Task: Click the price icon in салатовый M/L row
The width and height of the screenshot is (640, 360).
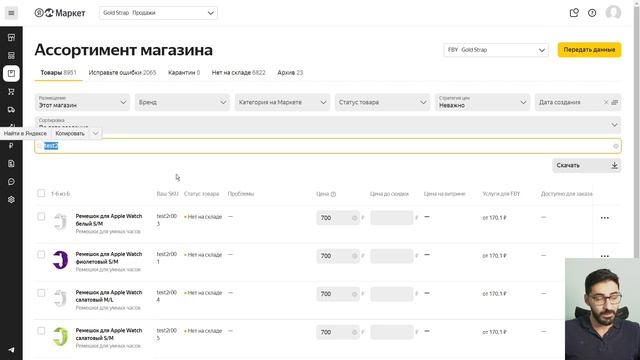Action: (354, 294)
